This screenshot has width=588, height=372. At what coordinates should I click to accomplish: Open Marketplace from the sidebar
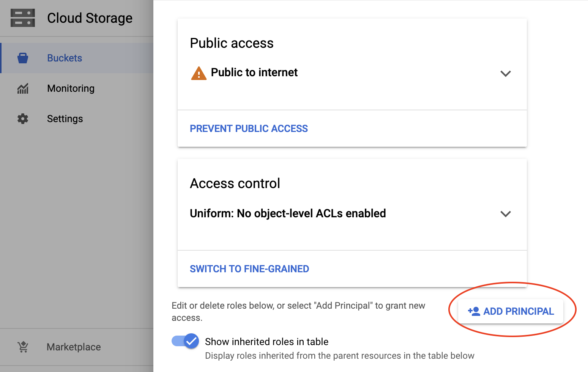(x=74, y=347)
